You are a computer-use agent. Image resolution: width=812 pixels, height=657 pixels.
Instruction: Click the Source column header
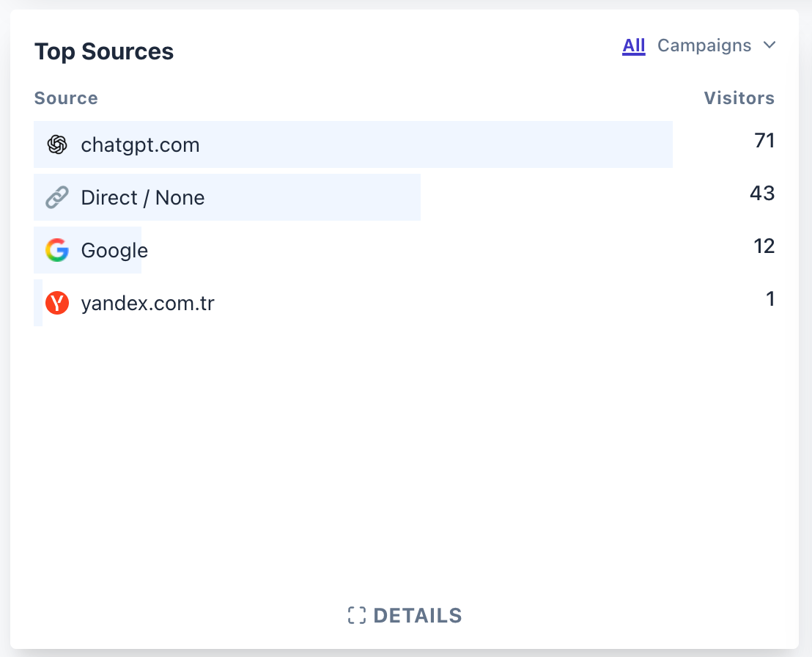point(66,98)
